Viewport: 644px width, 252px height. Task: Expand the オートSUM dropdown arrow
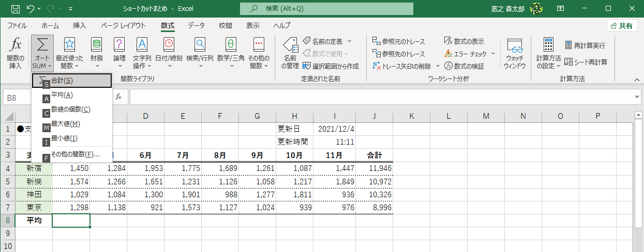click(x=50, y=66)
